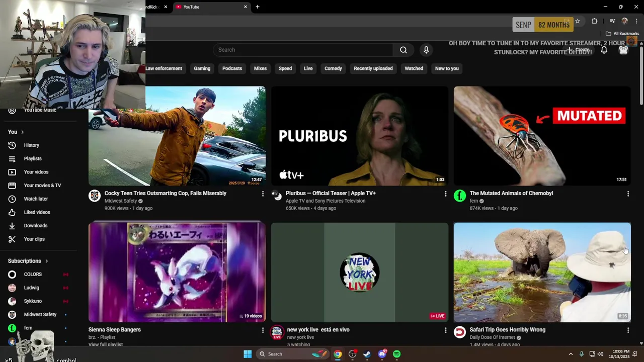Open Midwest Safety subscription in sidebar
Image resolution: width=644 pixels, height=362 pixels.
(x=39, y=315)
